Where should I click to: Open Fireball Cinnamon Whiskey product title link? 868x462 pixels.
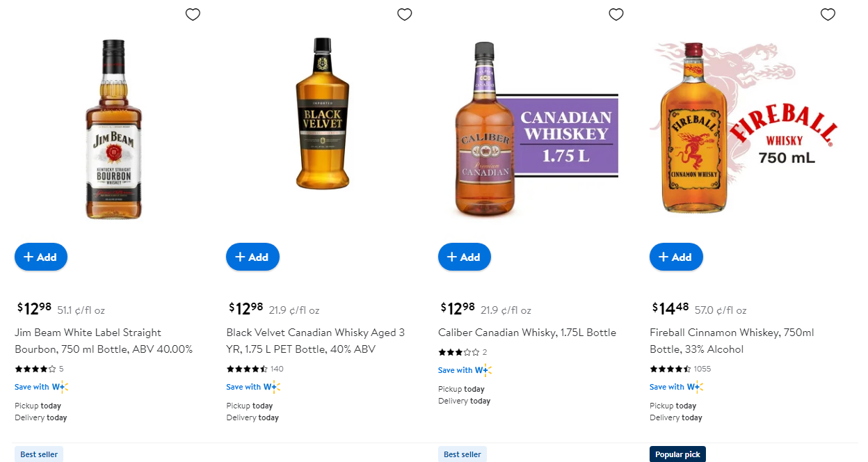tap(732, 341)
